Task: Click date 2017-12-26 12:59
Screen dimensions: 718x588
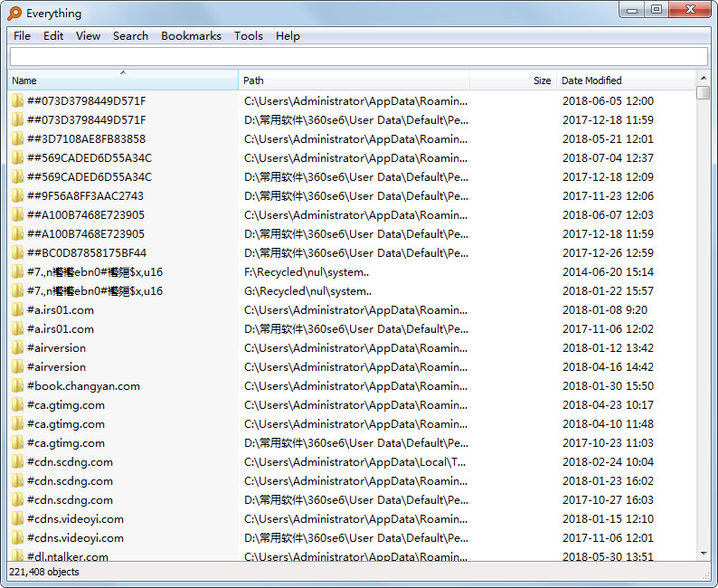Action: [x=608, y=252]
